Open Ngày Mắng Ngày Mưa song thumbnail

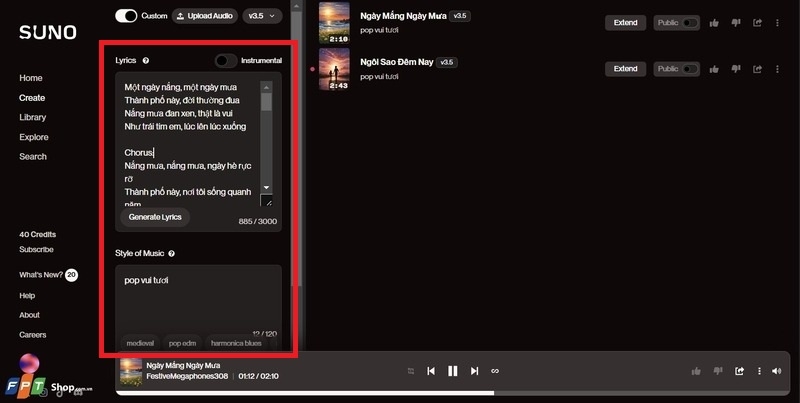(x=334, y=22)
